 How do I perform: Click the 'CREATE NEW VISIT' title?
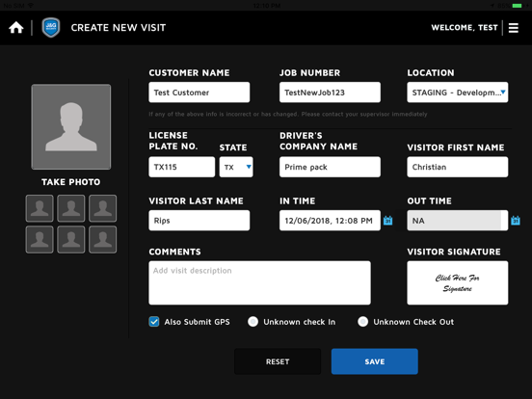pos(119,28)
